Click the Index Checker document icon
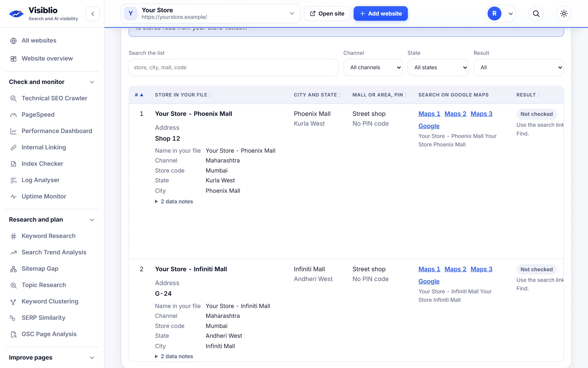The image size is (588, 368). coord(13,164)
